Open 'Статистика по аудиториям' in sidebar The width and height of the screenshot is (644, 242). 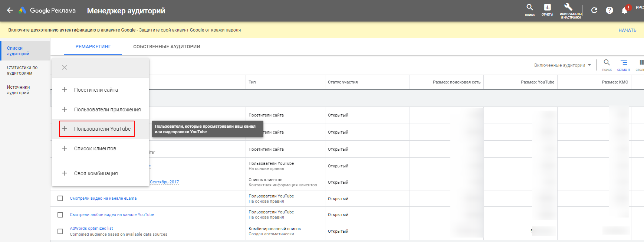click(x=22, y=70)
